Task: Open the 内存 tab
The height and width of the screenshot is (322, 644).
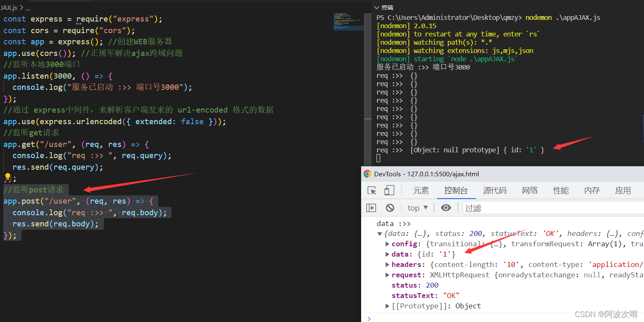Action: [x=592, y=190]
